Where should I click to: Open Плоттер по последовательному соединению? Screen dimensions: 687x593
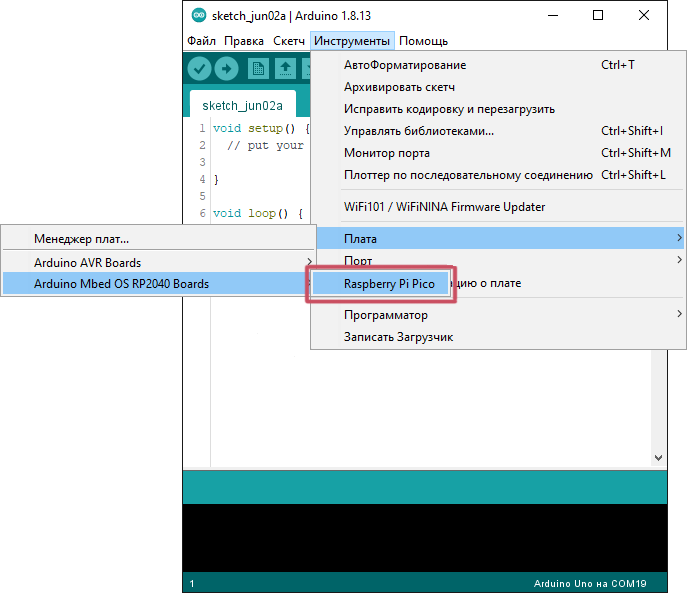[498, 175]
